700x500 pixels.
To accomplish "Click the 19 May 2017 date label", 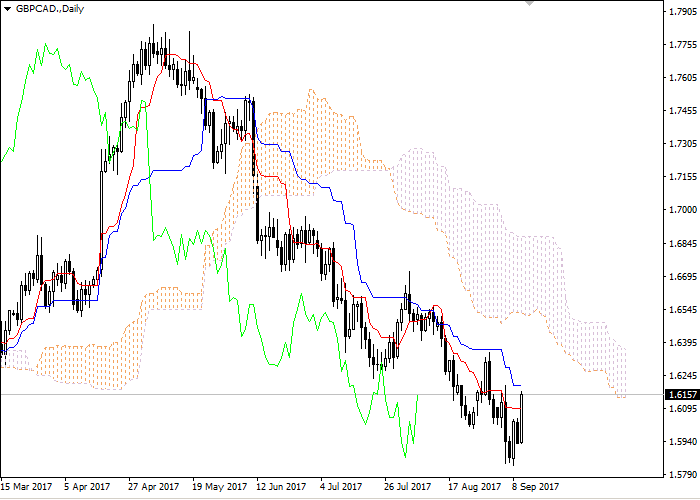I will coord(219,487).
